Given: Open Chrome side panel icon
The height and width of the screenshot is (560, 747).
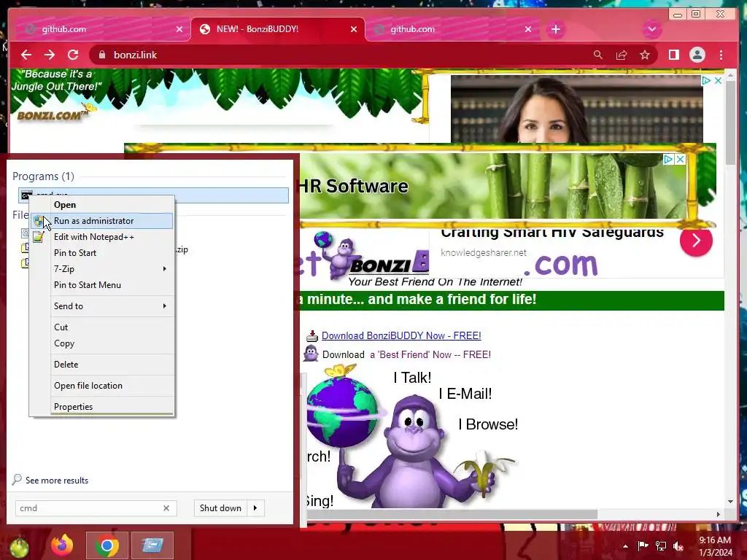Looking at the screenshot, I should (x=673, y=55).
